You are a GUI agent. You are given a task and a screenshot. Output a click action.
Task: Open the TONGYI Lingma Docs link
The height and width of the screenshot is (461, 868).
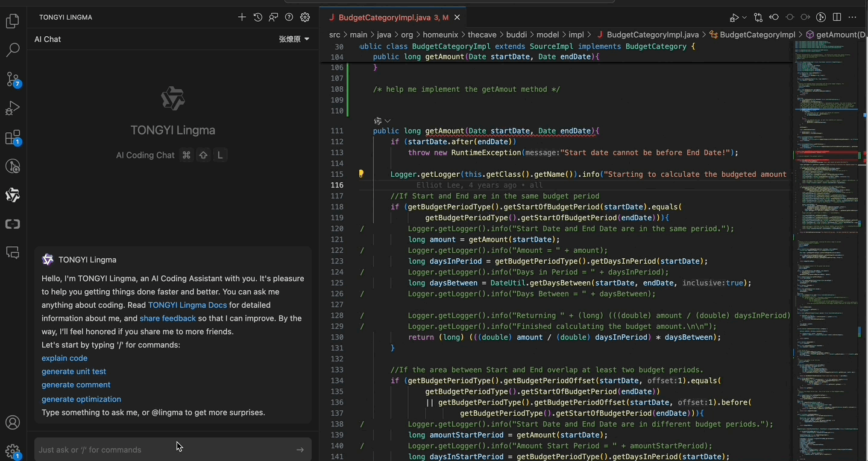pos(187,305)
